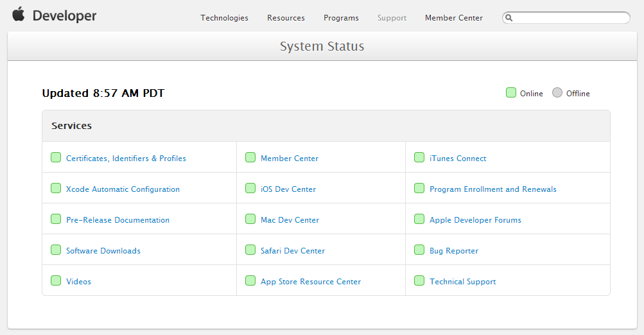Open the Technologies menu

click(224, 18)
